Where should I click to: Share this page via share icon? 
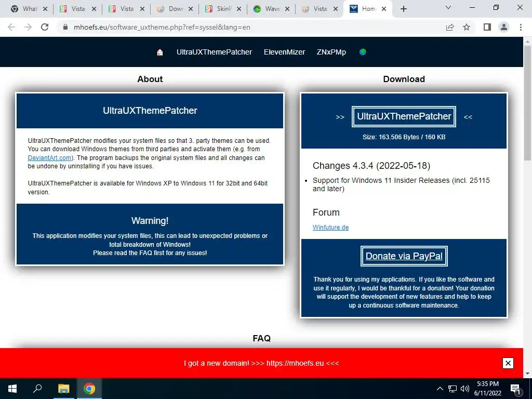coord(450,27)
